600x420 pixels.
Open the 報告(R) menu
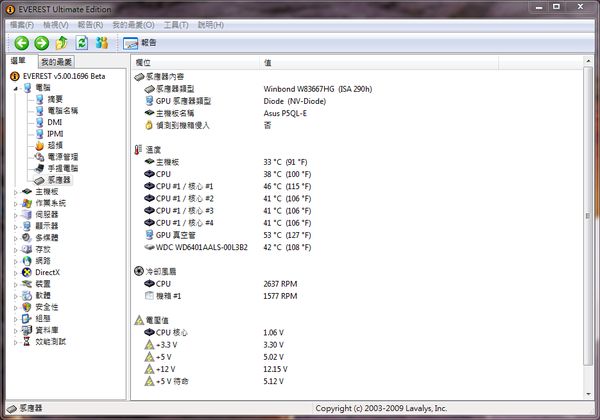click(90, 25)
